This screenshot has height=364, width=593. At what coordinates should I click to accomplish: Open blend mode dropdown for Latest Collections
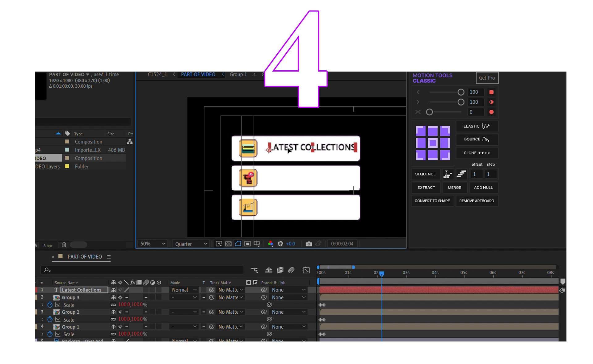pos(184,290)
